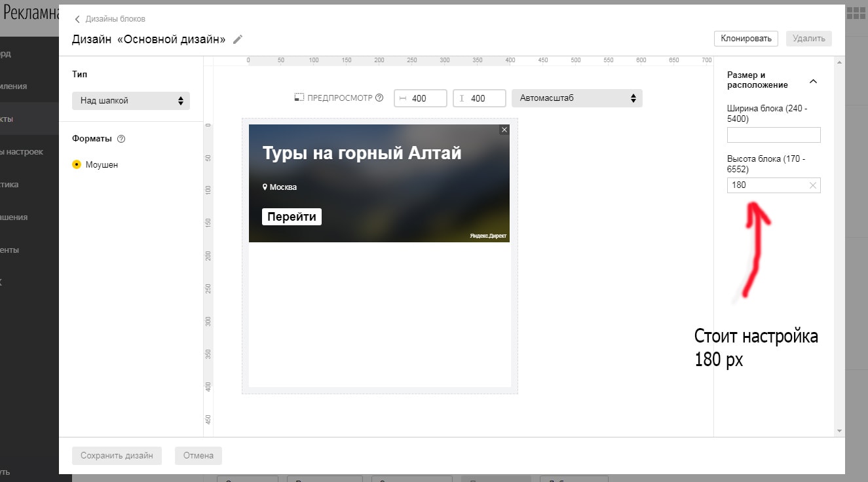
Task: Click the back chevron icon
Action: click(77, 19)
